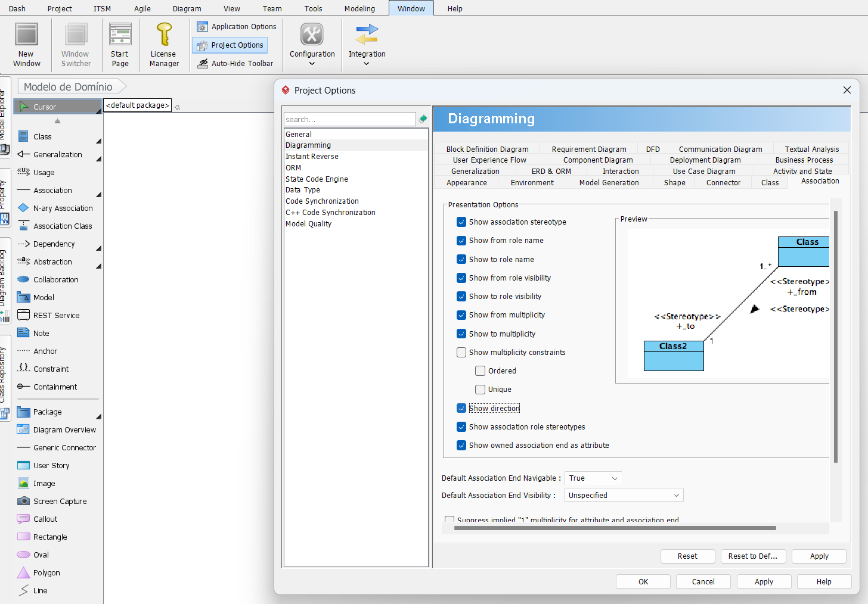Open the Start Page
Viewport: 868px width, 604px height.
click(x=120, y=45)
